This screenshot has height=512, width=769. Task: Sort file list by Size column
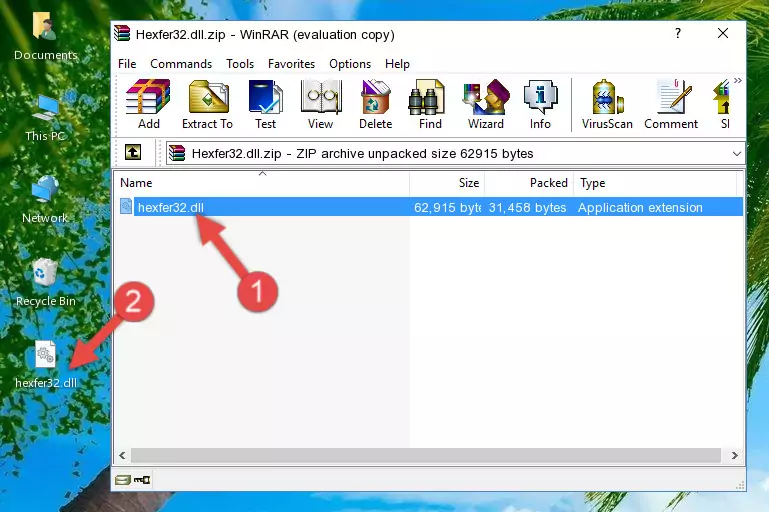click(447, 182)
